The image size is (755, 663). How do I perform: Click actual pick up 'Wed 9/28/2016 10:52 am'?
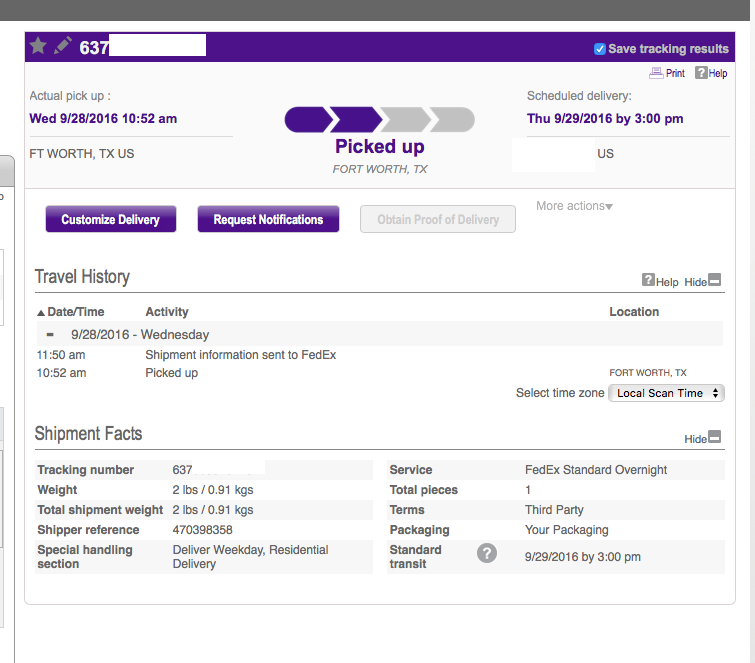pyautogui.click(x=103, y=118)
